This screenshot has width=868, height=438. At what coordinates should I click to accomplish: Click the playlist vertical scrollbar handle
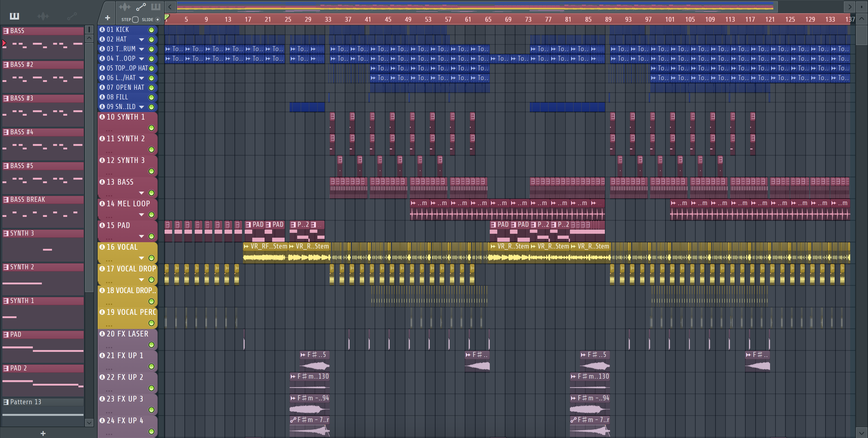point(861,35)
